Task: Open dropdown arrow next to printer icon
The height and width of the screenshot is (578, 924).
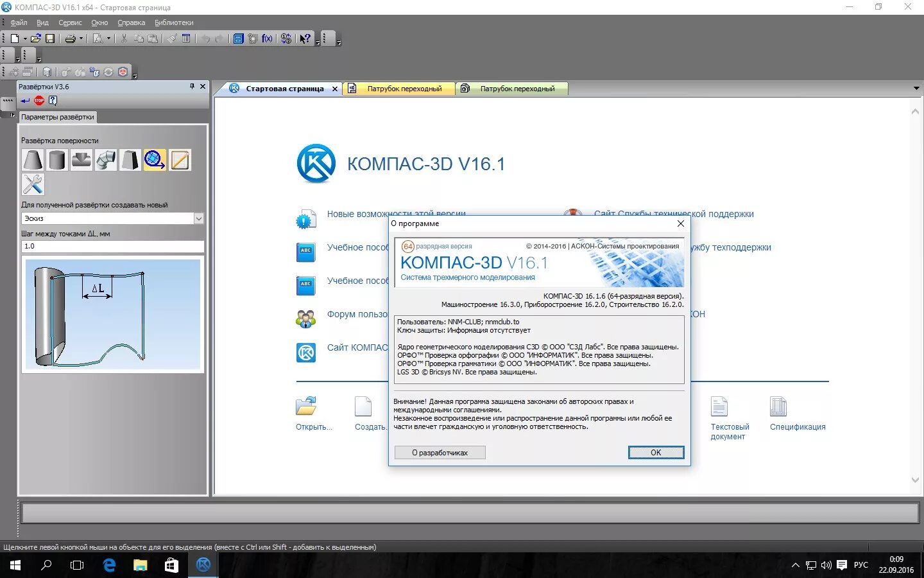Action: tap(81, 39)
